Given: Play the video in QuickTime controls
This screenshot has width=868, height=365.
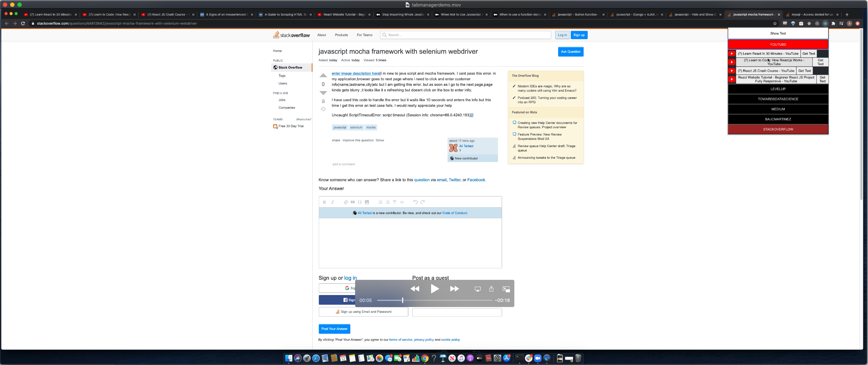Looking at the screenshot, I should tap(435, 289).
